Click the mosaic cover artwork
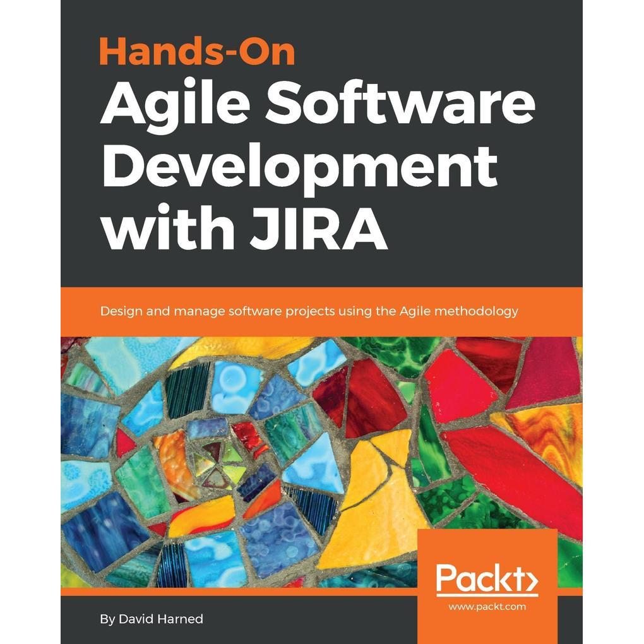Image resolution: width=644 pixels, height=644 pixels. (x=321, y=462)
